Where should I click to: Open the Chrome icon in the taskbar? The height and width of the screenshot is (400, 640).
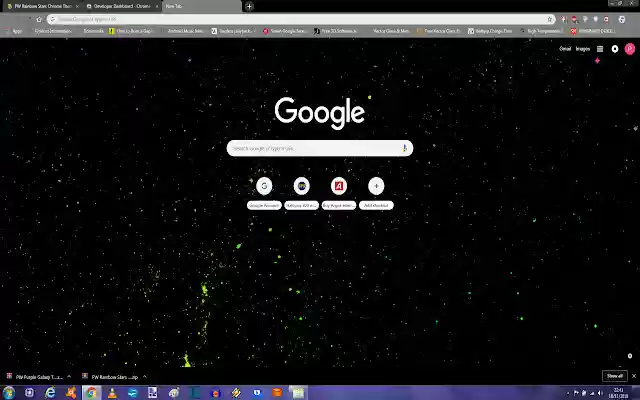[x=91, y=393]
